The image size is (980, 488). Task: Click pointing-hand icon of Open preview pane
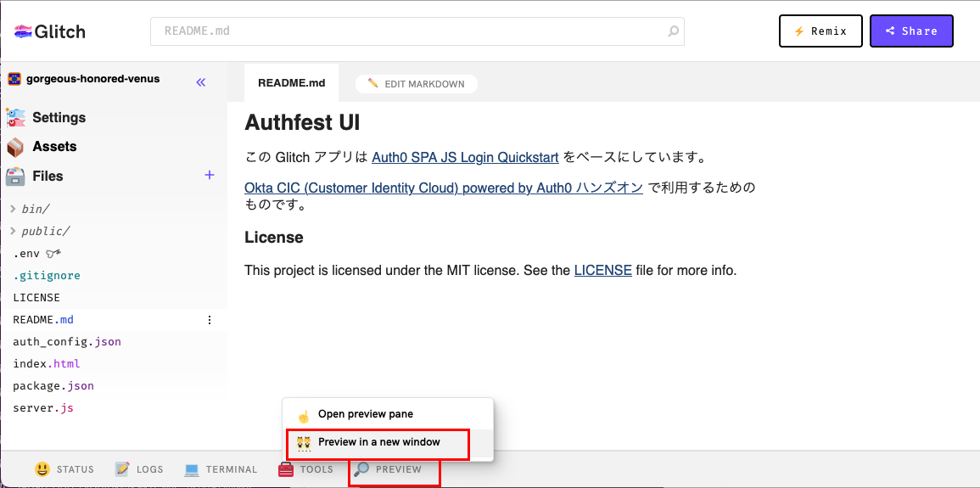click(x=304, y=415)
